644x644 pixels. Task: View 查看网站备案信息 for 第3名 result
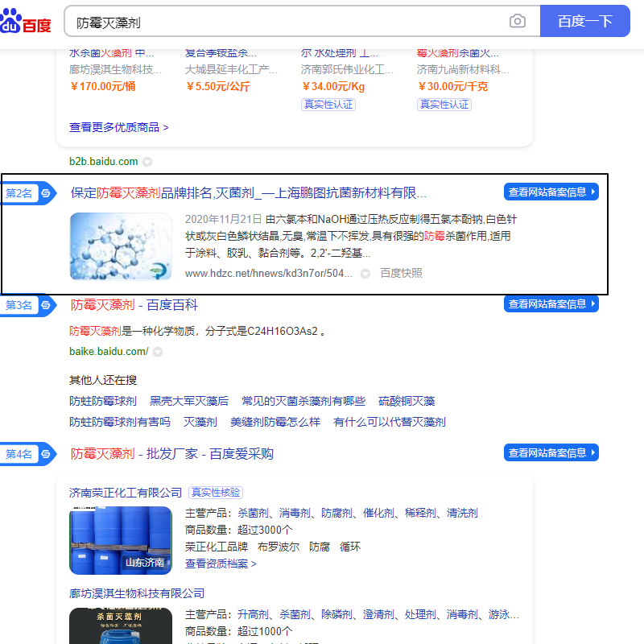(x=551, y=304)
